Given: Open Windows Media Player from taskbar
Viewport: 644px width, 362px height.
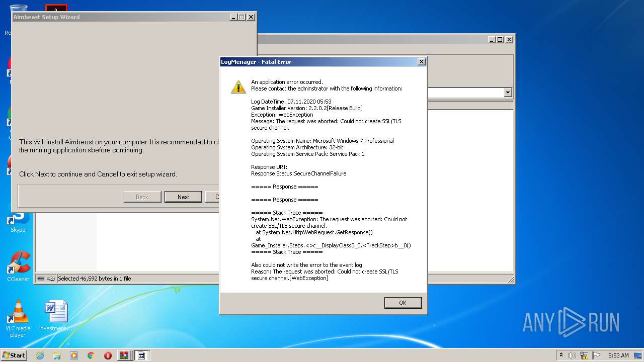Looking at the screenshot, I should [74, 355].
